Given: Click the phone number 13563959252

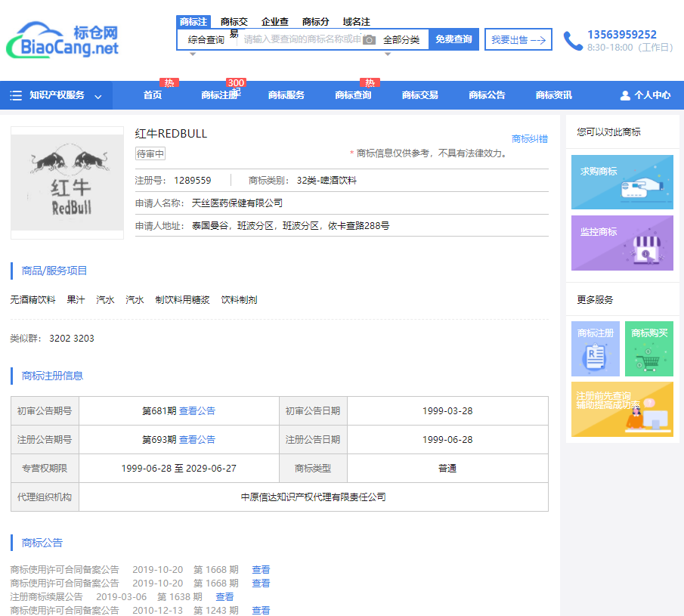Looking at the screenshot, I should pyautogui.click(x=621, y=35).
